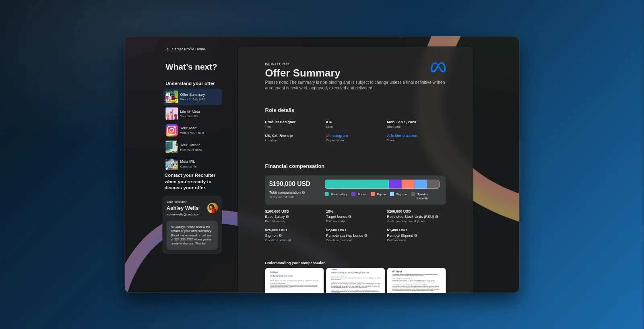Click the small Instagram icon beside Organization
Screen dimensions: 644x329
328,136
